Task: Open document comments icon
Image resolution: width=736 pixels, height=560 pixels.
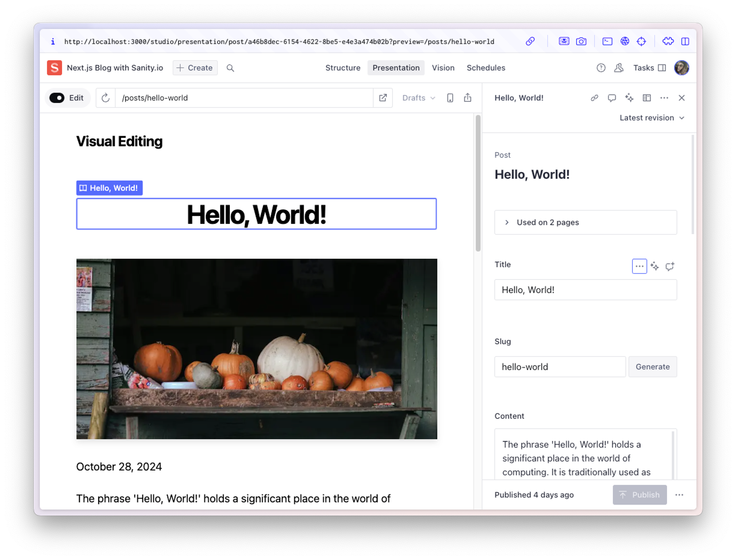Action: [612, 98]
